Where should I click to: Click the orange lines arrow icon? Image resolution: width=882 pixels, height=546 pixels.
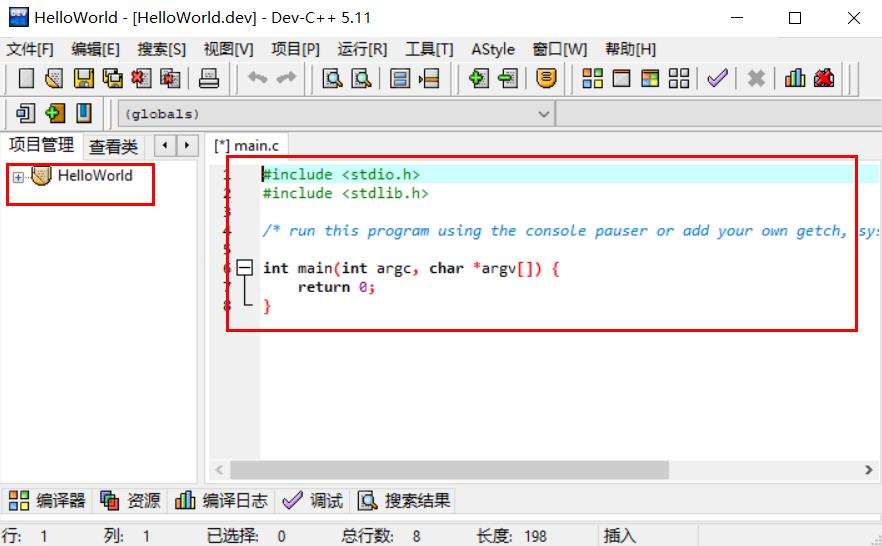429,78
